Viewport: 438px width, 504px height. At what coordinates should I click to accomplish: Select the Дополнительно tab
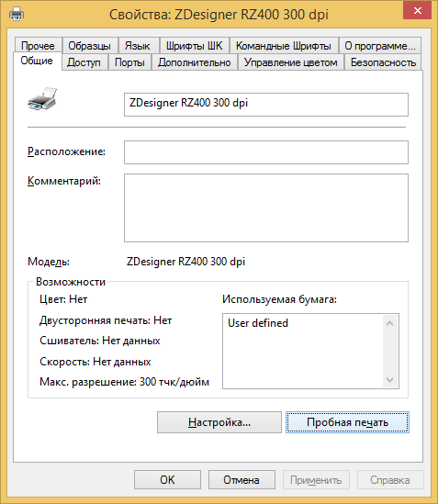click(x=195, y=62)
